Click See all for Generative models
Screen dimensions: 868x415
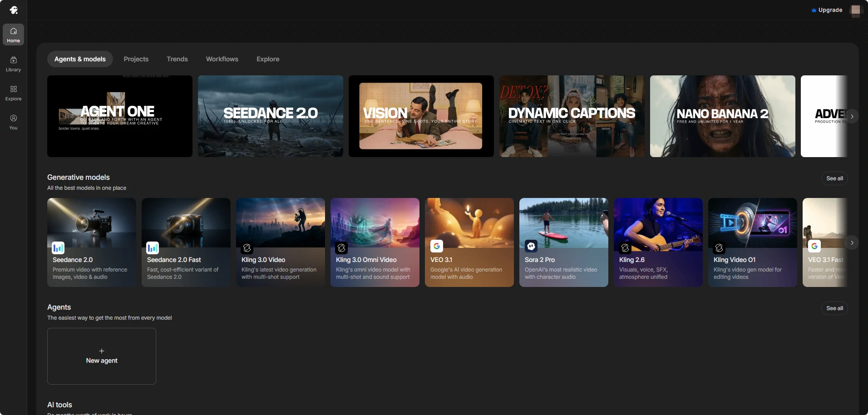tap(834, 178)
